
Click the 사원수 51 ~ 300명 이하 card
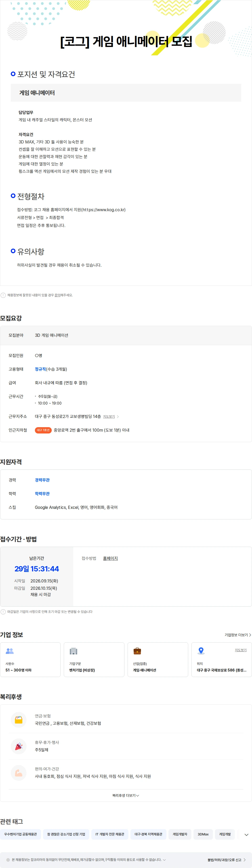point(30,660)
